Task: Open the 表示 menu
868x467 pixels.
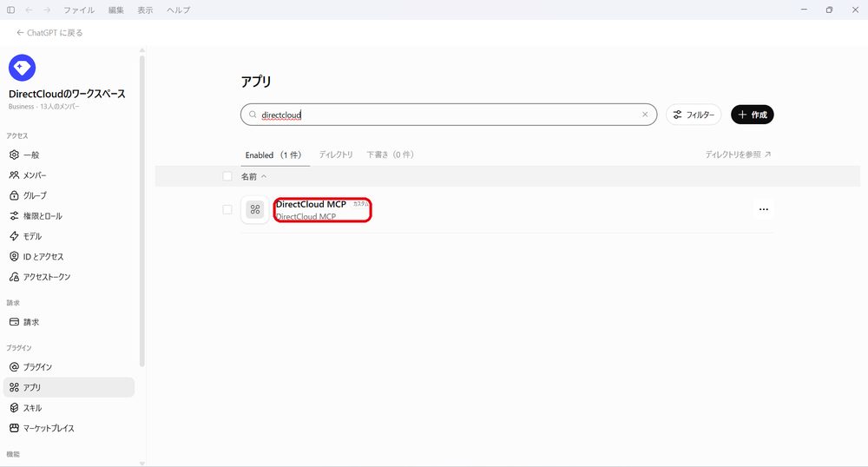Action: [145, 10]
